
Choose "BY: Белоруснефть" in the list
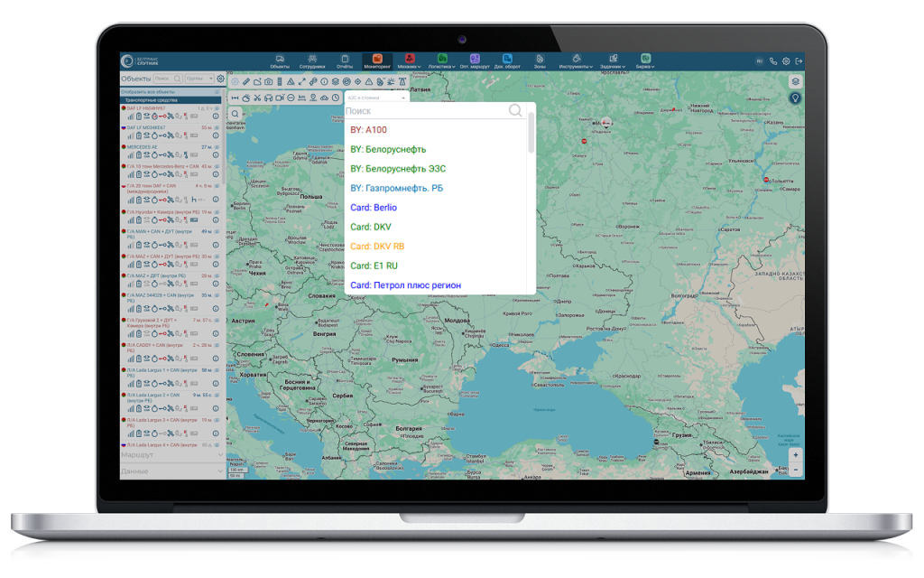click(388, 149)
